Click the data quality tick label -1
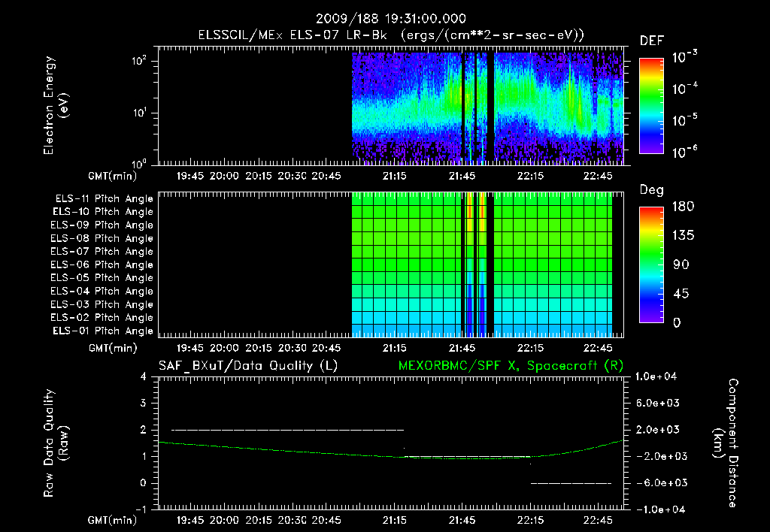770x532 pixels. (x=141, y=509)
